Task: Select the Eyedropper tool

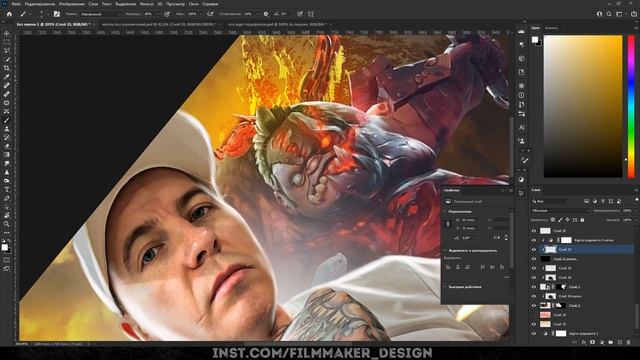Action: pyautogui.click(x=7, y=77)
